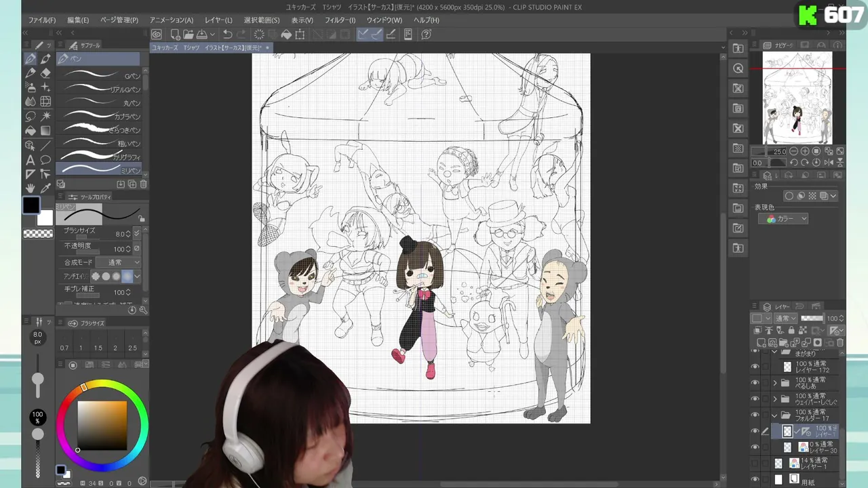Click the ブラシサイズ value field showing 8.0

[119, 234]
